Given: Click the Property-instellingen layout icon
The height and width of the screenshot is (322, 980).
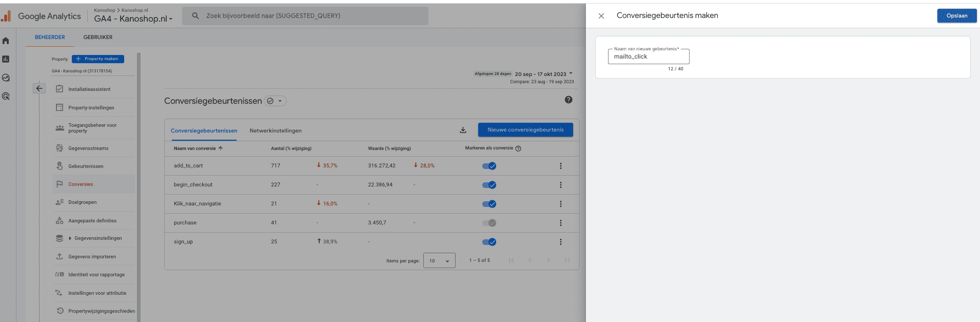Looking at the screenshot, I should tap(60, 107).
